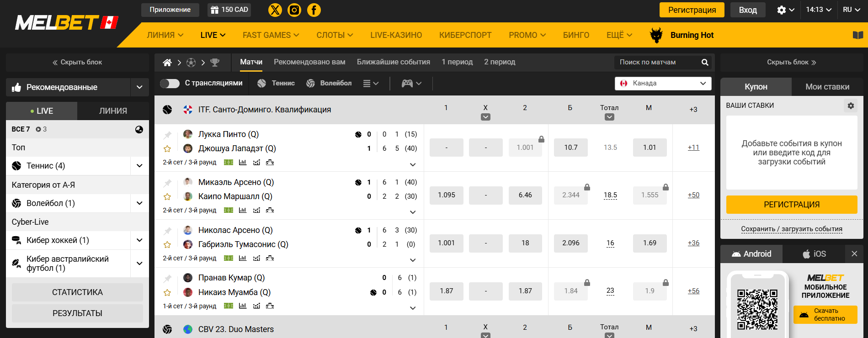868x338 pixels.
Task: Close the mobile app promo panel
Action: [854, 253]
